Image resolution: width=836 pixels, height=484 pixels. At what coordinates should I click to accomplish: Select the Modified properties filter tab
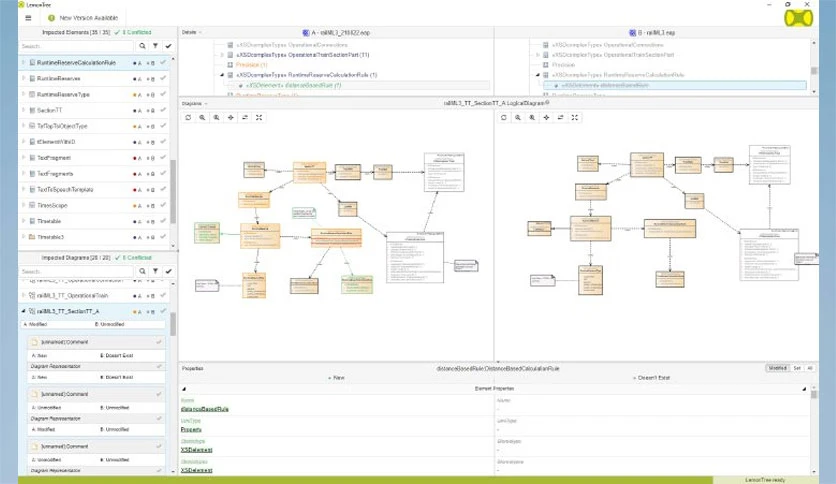point(777,368)
